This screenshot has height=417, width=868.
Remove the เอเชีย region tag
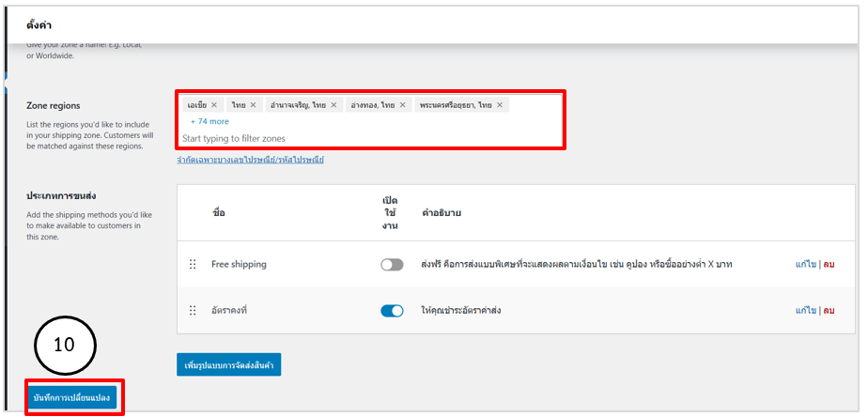click(214, 105)
